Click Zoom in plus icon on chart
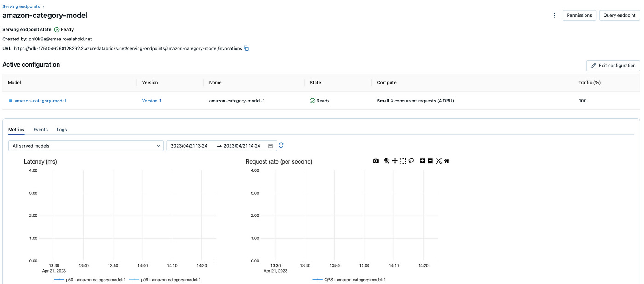 click(x=422, y=161)
